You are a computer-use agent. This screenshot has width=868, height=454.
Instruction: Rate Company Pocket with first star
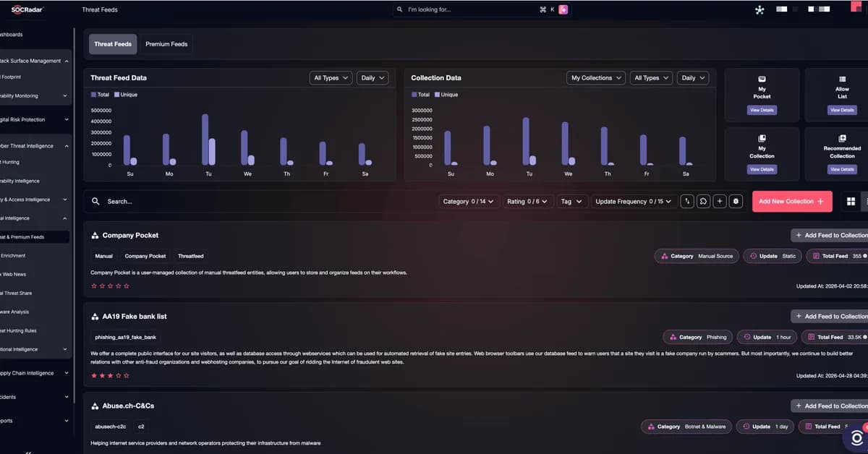pos(94,286)
